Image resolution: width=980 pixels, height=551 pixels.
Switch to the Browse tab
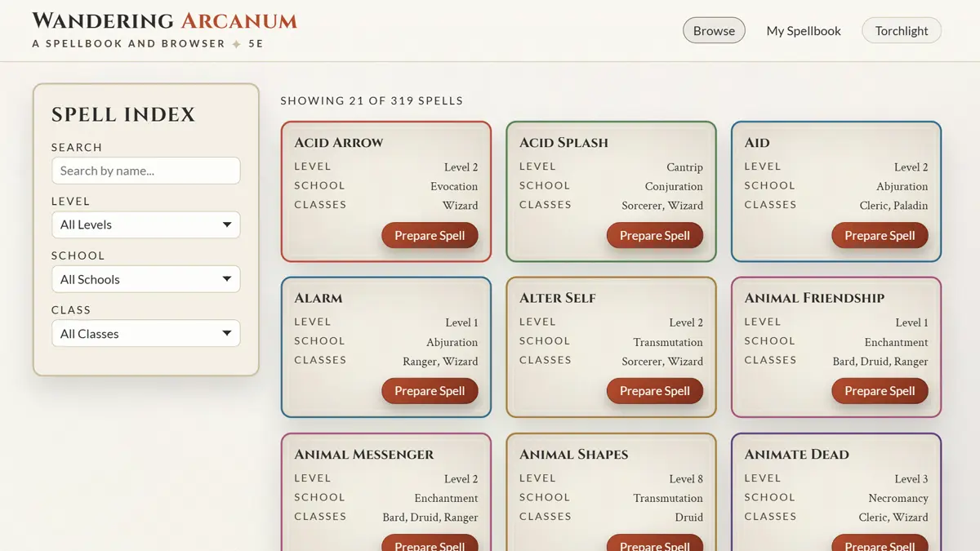(713, 29)
